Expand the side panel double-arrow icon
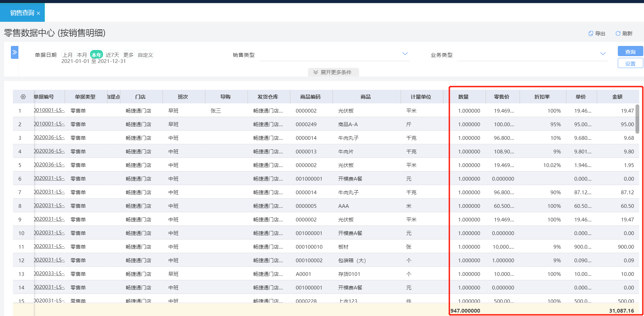The height and width of the screenshot is (316, 644). click(15, 52)
